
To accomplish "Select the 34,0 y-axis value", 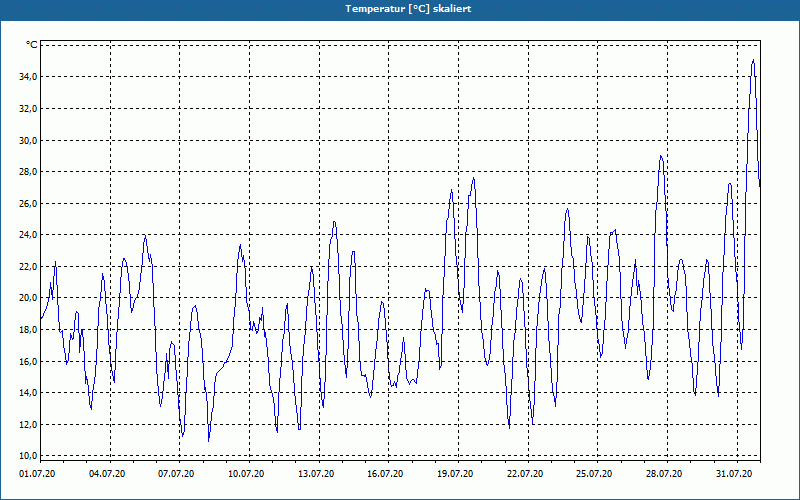I will click(28, 77).
